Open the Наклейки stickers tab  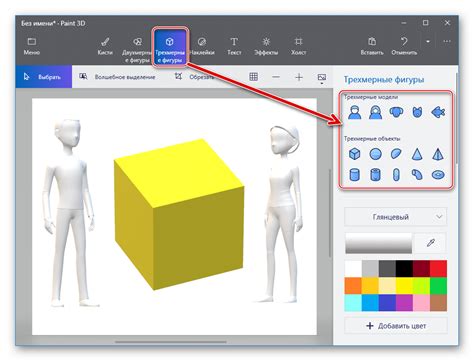click(202, 46)
